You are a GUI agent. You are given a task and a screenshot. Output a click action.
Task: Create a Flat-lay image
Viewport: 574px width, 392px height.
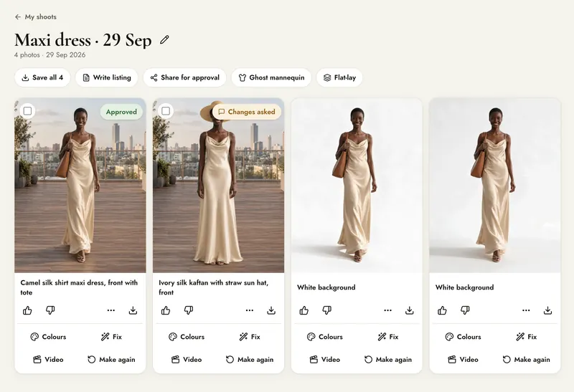point(339,77)
